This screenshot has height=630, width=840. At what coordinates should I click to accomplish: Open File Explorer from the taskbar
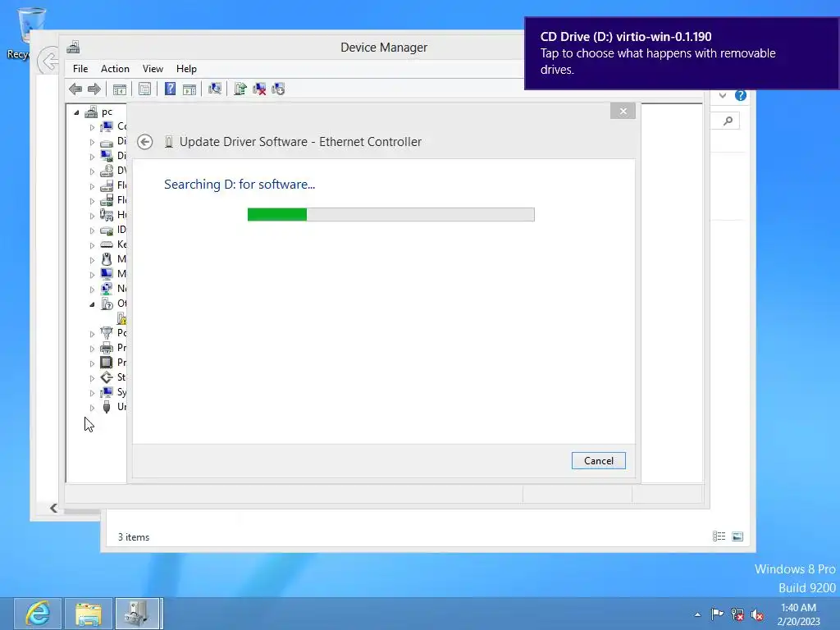89,614
